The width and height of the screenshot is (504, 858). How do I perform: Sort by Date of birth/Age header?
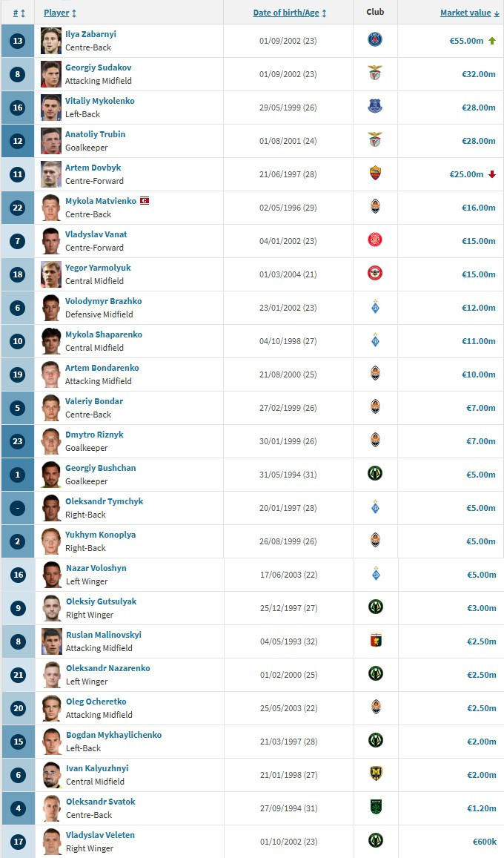point(290,13)
